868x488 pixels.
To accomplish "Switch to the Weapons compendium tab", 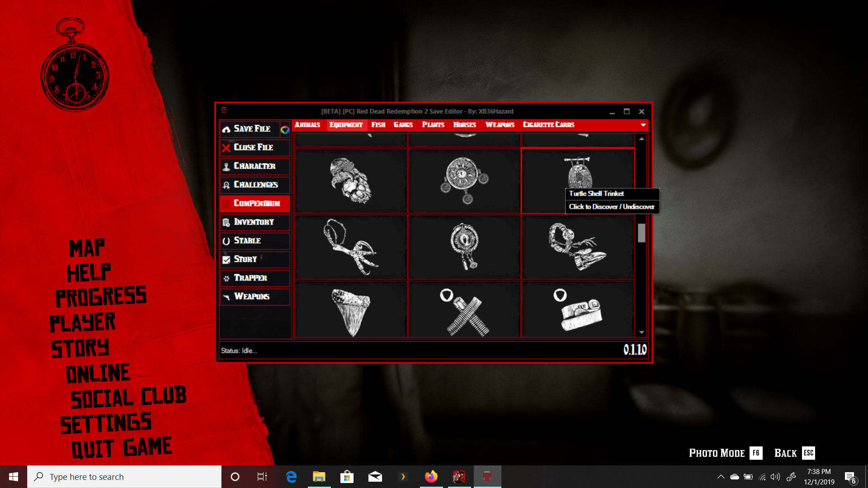I will point(500,125).
